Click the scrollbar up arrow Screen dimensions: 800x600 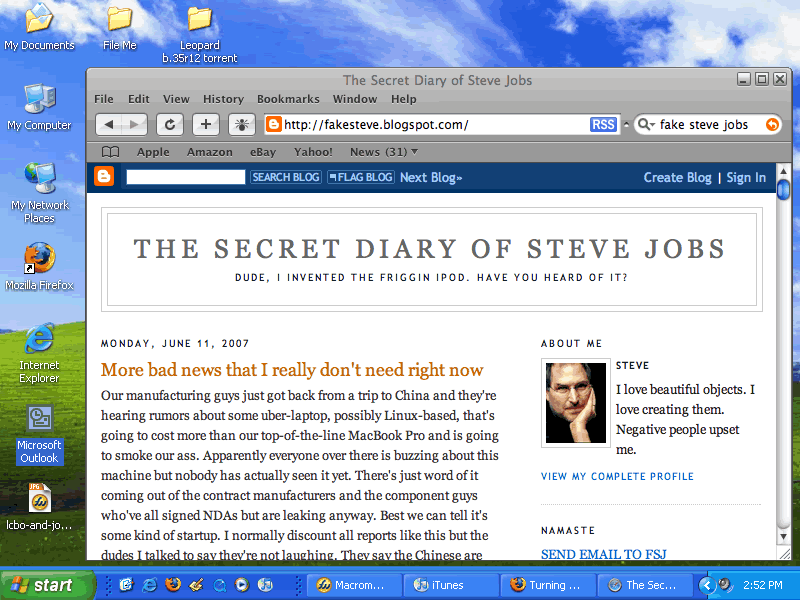(x=783, y=170)
